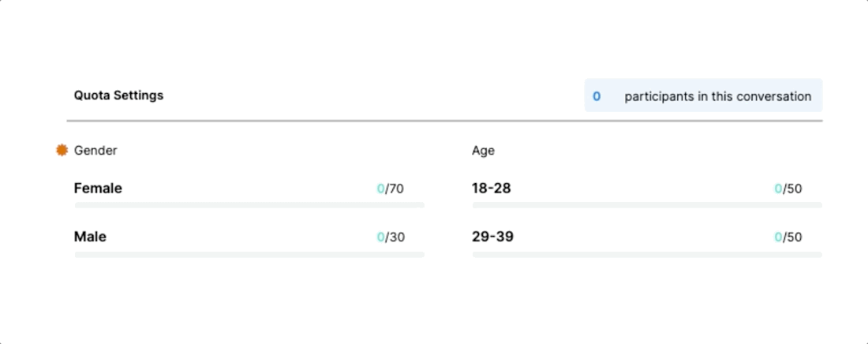
Task: Select the Quota Settings heading
Action: pyautogui.click(x=118, y=95)
